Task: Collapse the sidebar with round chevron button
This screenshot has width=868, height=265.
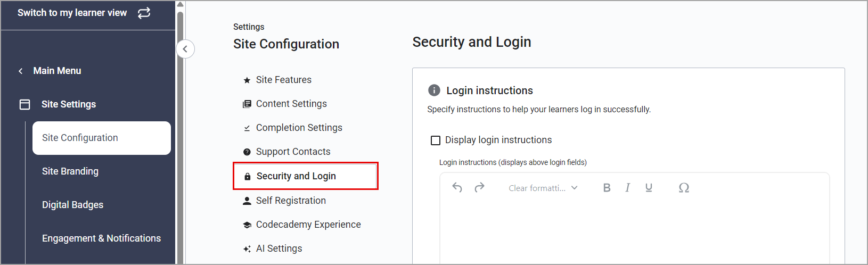Action: [x=185, y=49]
